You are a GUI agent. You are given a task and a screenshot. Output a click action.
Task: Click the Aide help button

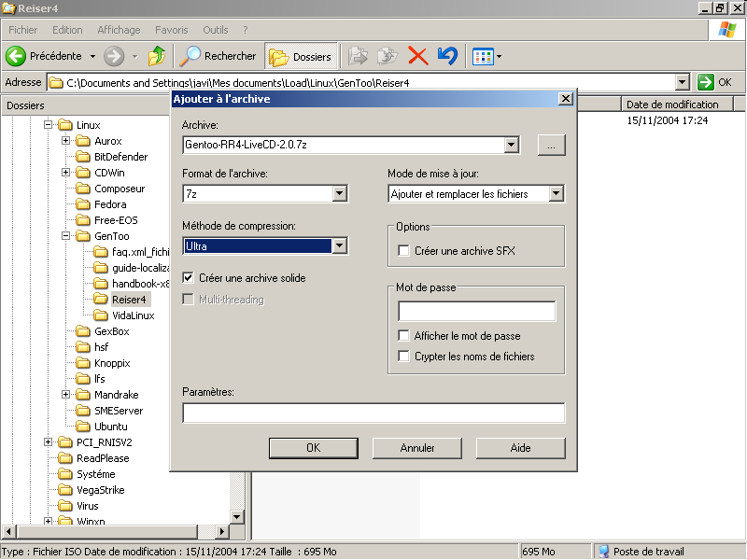tap(521, 448)
